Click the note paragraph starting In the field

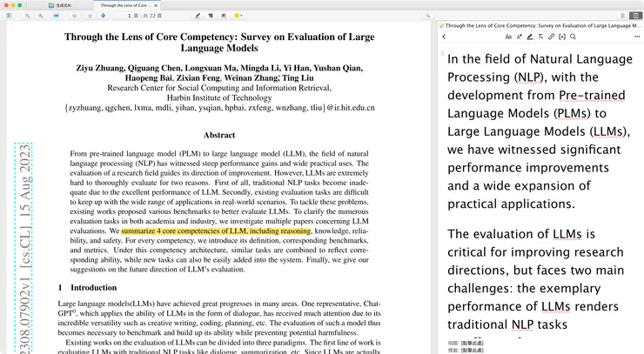point(540,131)
